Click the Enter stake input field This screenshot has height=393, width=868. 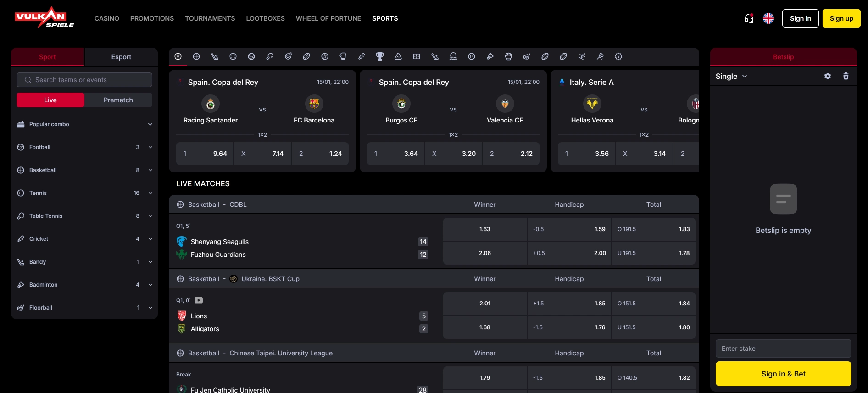coord(784,349)
